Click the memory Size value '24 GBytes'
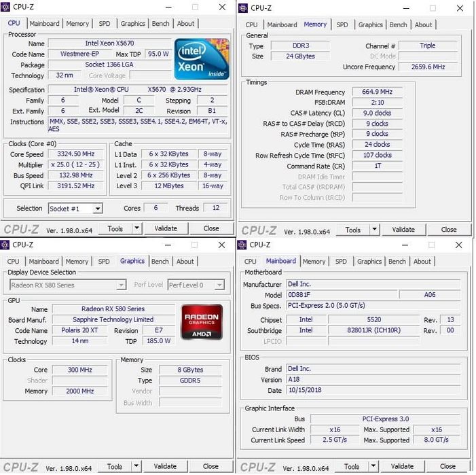476x475 pixels. [x=301, y=56]
